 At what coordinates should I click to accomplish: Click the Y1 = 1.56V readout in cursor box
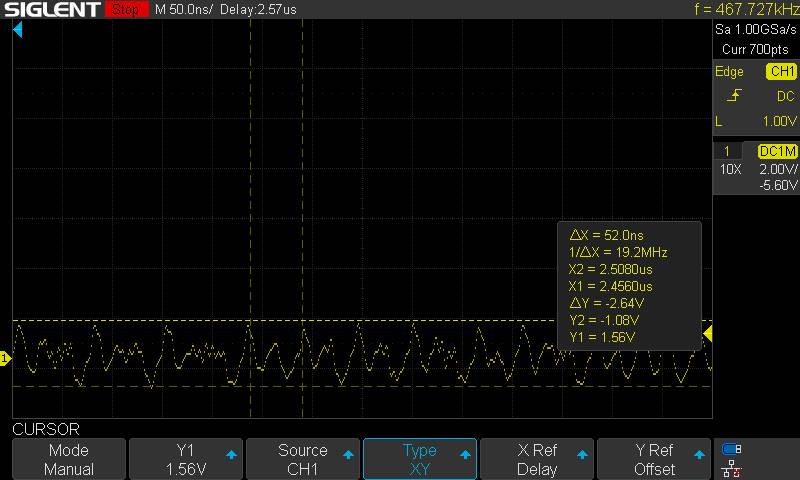pyautogui.click(x=602, y=337)
